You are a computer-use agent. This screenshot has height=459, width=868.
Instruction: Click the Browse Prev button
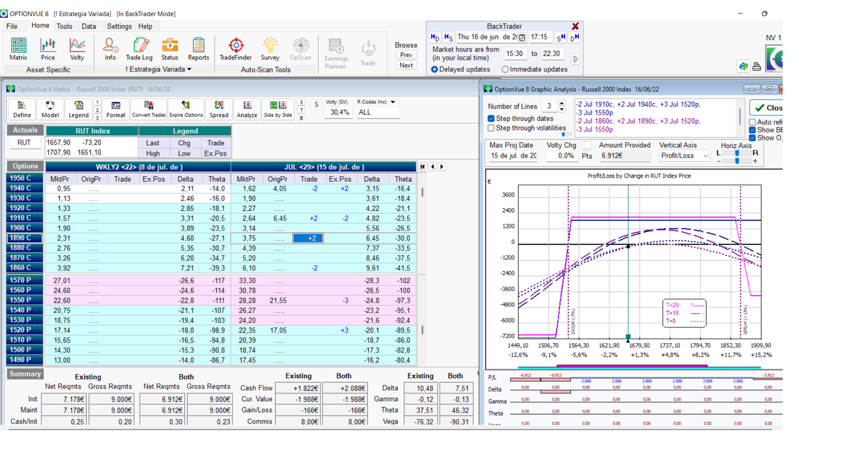click(406, 55)
